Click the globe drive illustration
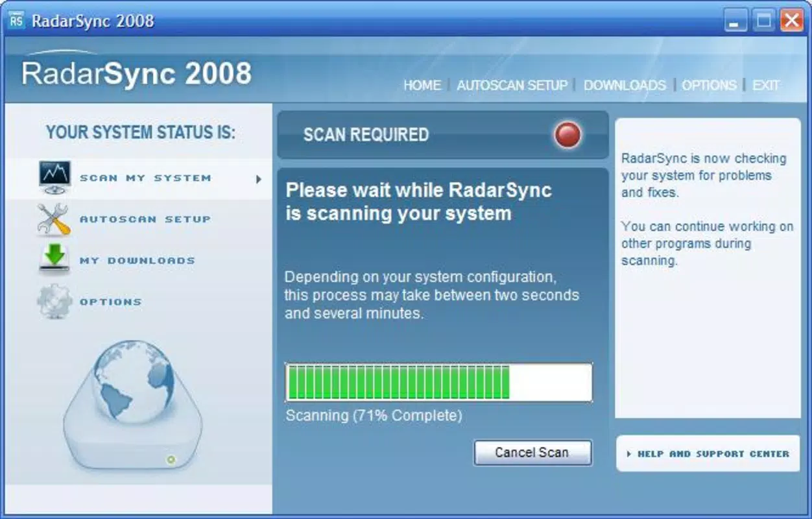 (x=133, y=405)
